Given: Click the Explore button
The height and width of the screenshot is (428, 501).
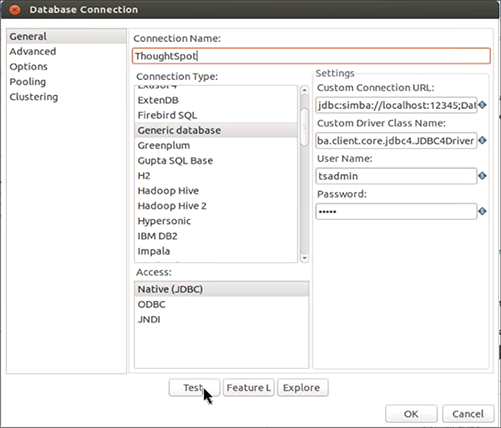Looking at the screenshot, I should (x=303, y=388).
